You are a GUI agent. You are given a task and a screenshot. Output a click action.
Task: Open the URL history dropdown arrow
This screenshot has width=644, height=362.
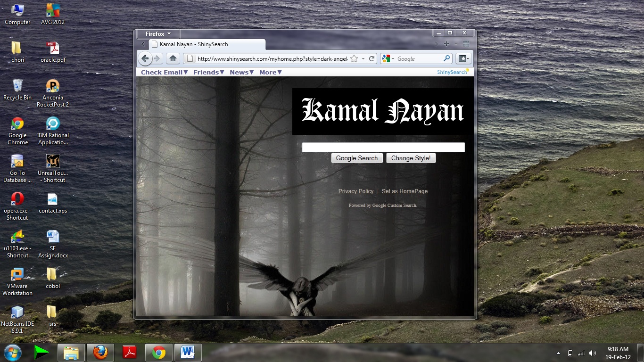click(x=363, y=59)
